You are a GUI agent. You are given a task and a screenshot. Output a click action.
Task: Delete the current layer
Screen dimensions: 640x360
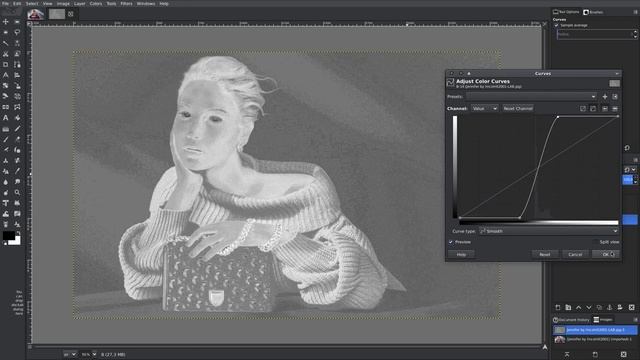(631, 307)
